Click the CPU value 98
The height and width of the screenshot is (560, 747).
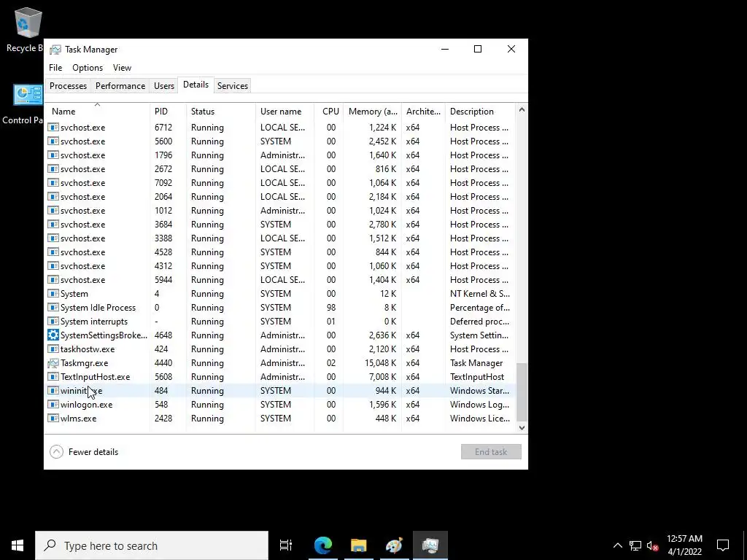tap(331, 308)
